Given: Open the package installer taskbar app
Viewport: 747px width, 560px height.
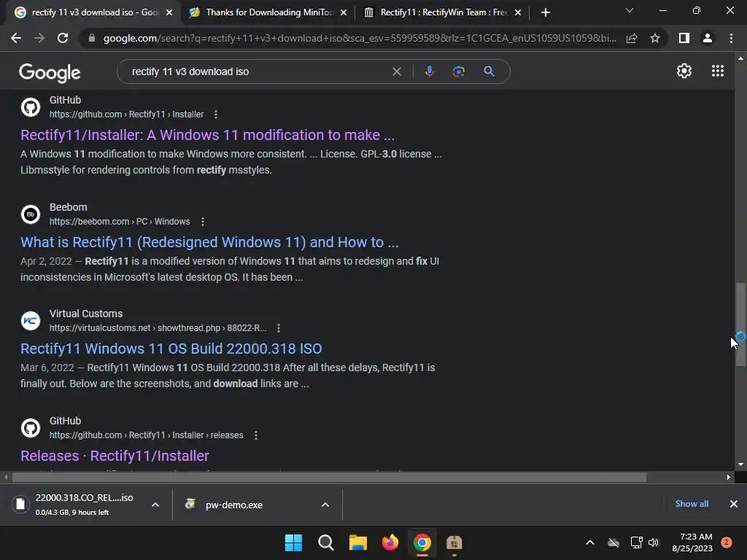Looking at the screenshot, I should click(x=454, y=542).
